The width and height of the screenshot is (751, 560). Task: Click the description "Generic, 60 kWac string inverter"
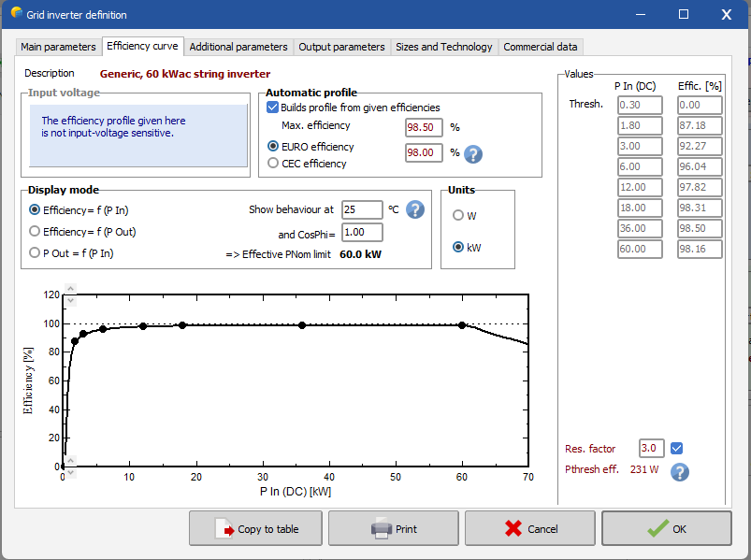[185, 74]
